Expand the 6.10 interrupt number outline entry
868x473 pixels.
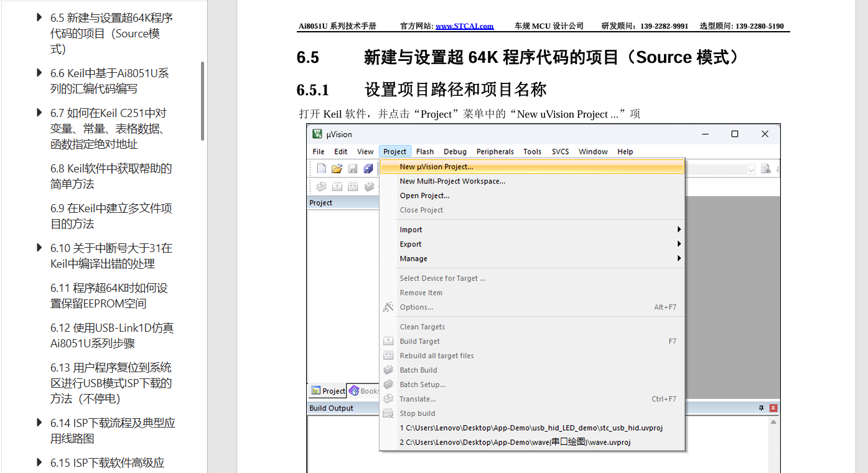pyautogui.click(x=40, y=248)
